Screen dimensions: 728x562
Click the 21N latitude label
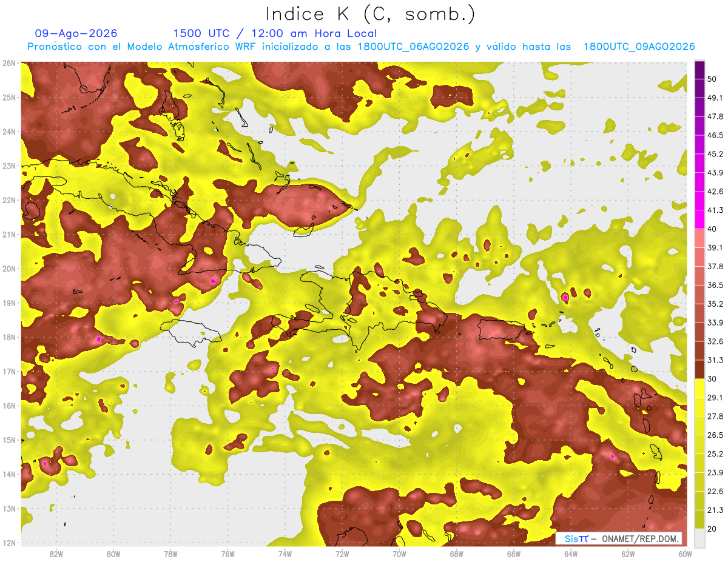(x=8, y=234)
